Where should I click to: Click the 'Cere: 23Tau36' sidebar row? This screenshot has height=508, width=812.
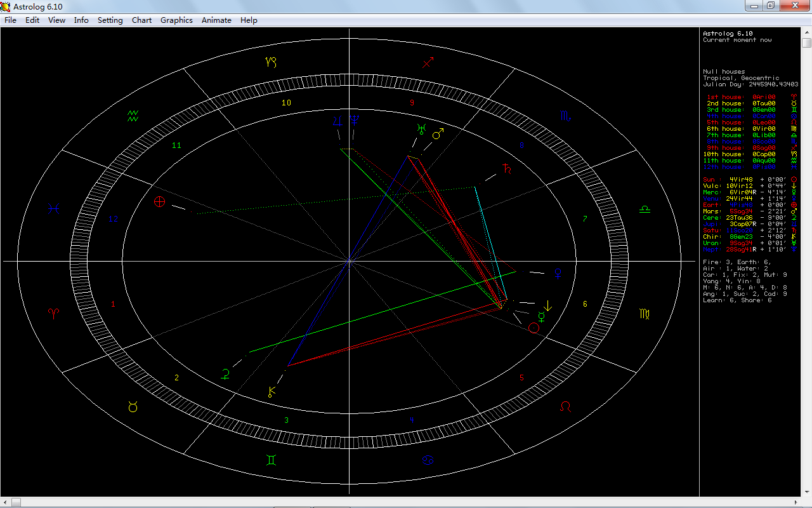coord(750,218)
